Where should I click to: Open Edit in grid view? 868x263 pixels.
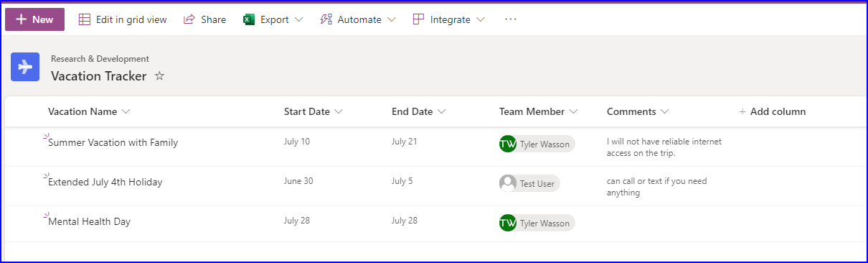point(123,19)
